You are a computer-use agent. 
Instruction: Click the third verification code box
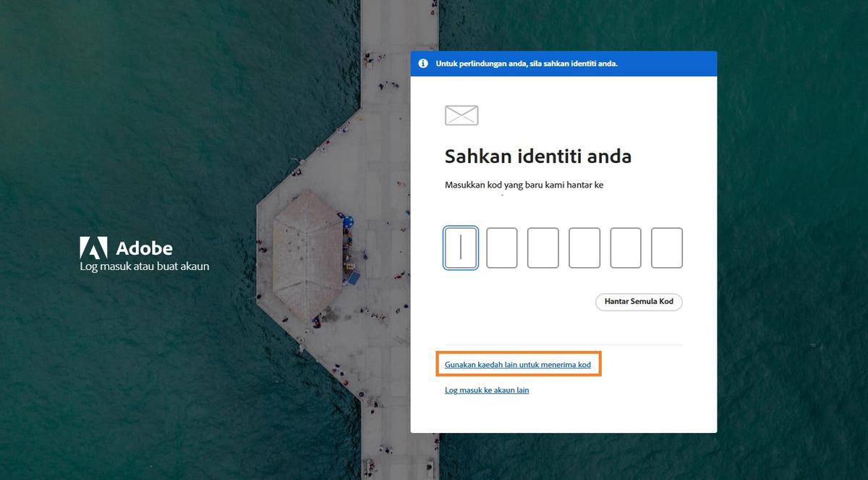pyautogui.click(x=543, y=247)
